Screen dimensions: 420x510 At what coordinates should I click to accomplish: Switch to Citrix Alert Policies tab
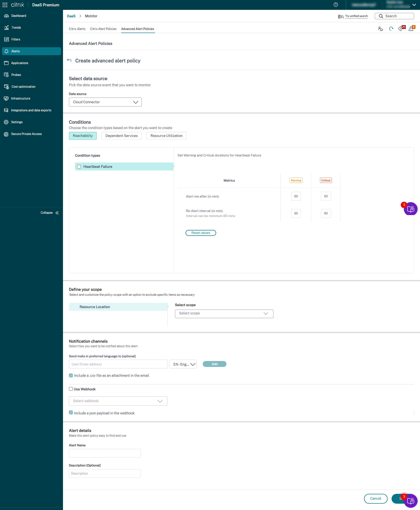[x=103, y=29]
